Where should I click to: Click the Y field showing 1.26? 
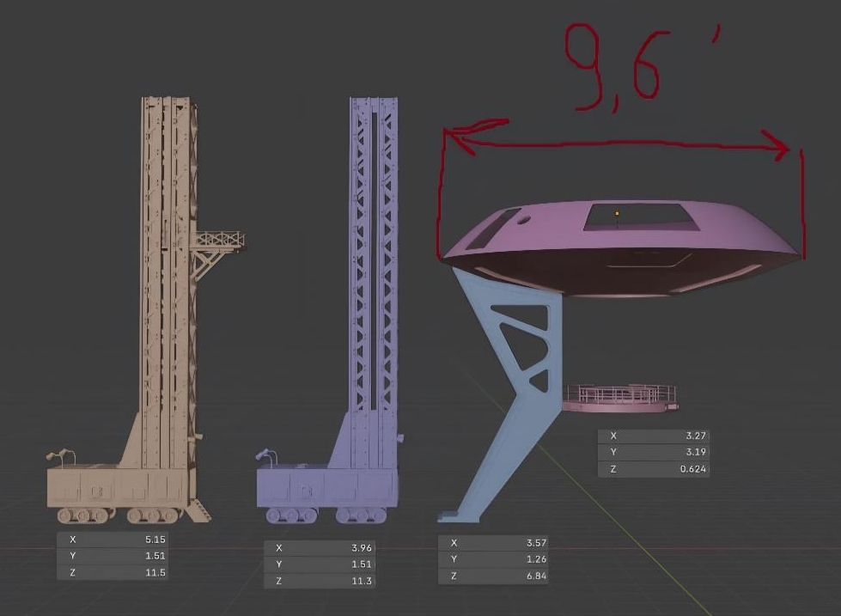pyautogui.click(x=493, y=559)
